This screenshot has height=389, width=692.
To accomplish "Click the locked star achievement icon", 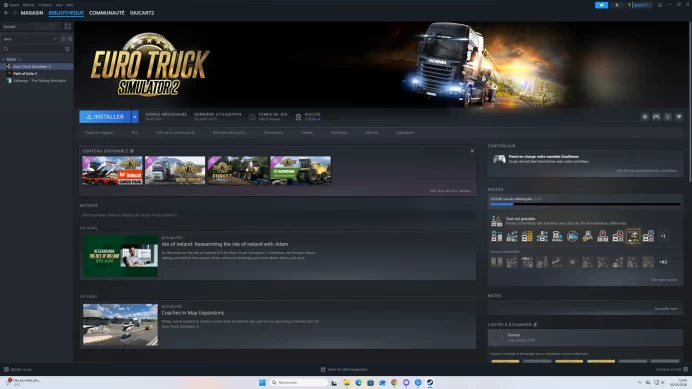I will pos(572,262).
